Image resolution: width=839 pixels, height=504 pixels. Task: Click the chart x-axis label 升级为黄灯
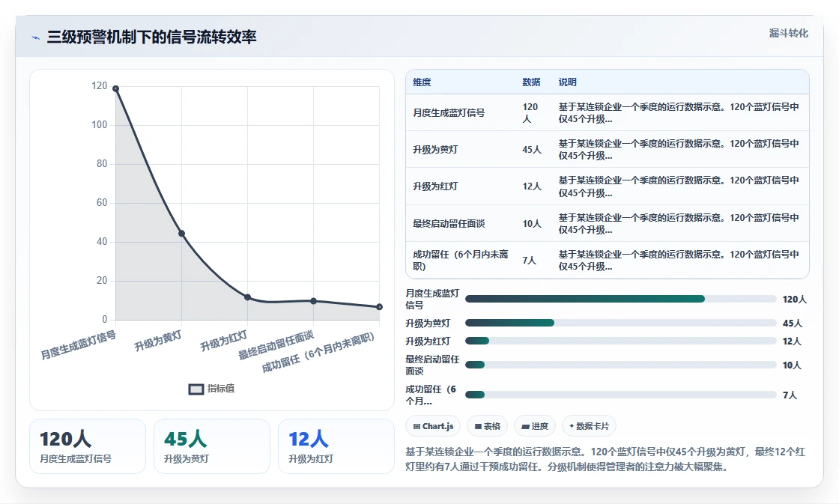click(x=158, y=341)
